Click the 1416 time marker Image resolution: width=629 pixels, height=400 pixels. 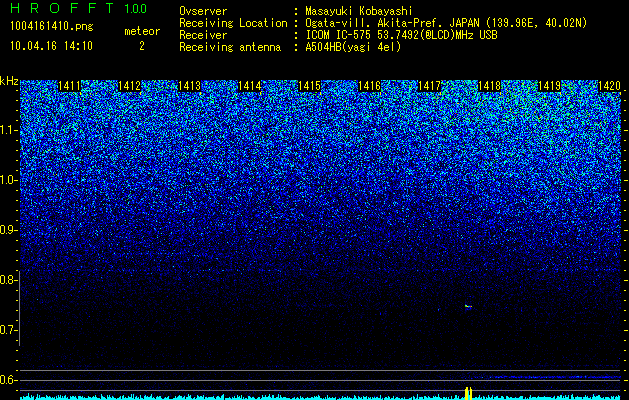369,86
